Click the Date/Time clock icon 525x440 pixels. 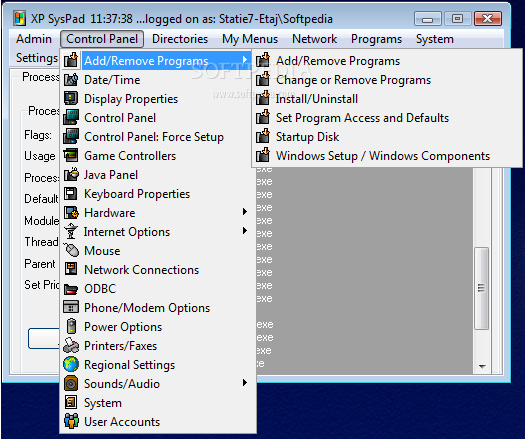pyautogui.click(x=71, y=79)
